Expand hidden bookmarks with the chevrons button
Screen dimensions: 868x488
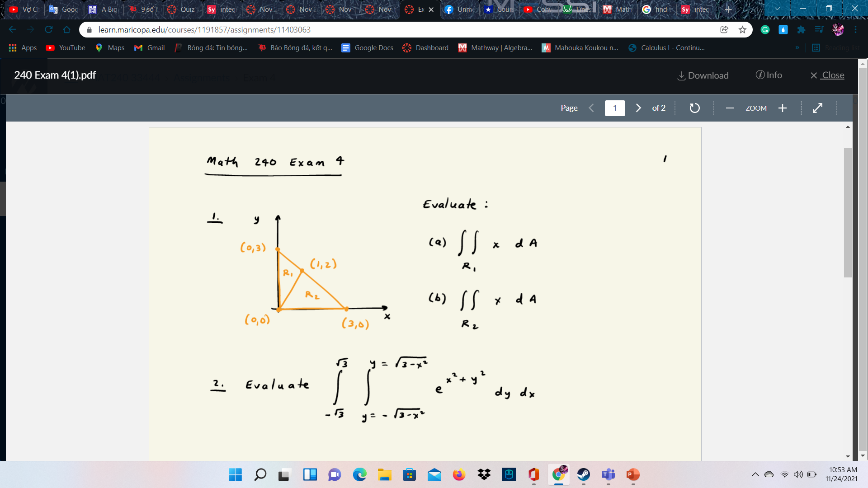[798, 47]
